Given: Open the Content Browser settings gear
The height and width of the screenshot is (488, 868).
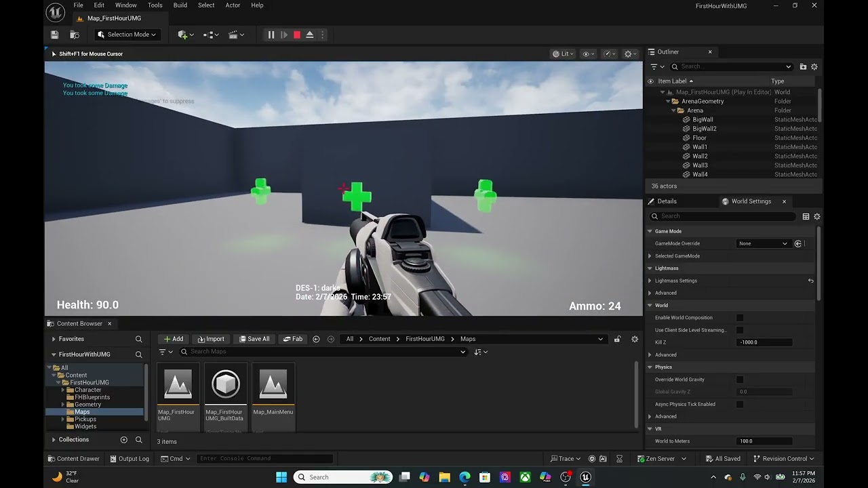Looking at the screenshot, I should 635,339.
